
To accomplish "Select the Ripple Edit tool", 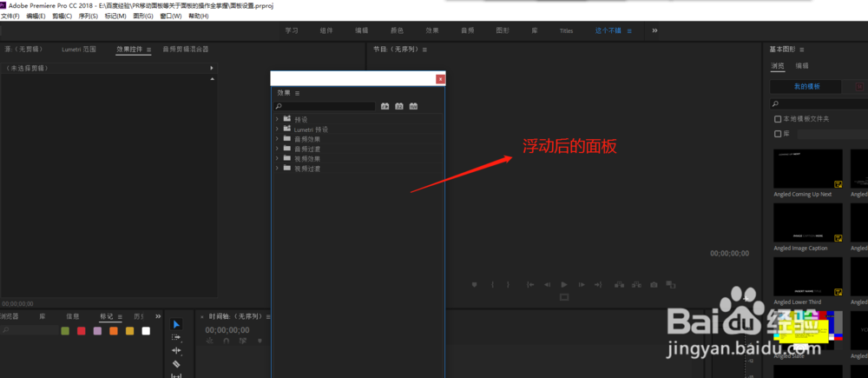I will (176, 350).
